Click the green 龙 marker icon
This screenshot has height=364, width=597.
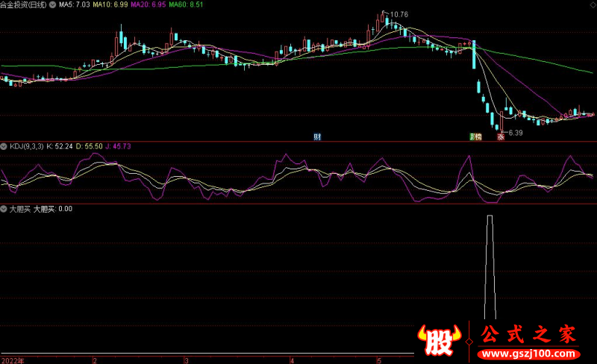[x=472, y=136]
